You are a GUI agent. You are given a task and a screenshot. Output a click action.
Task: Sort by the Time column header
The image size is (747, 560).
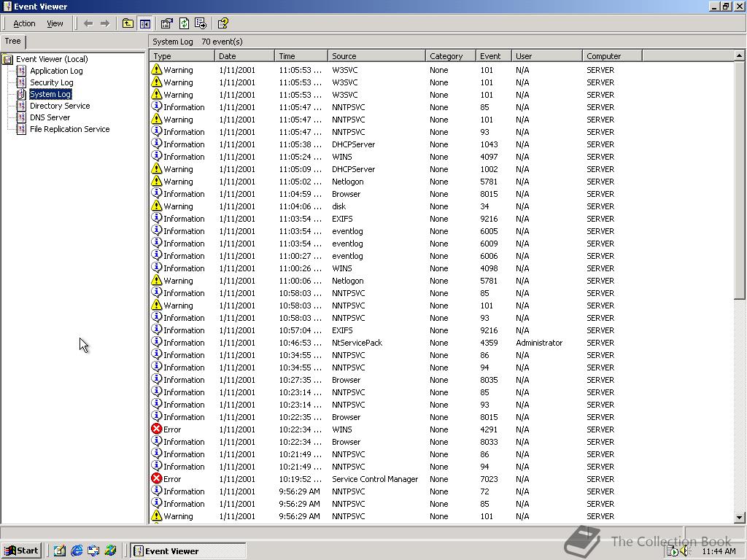[x=301, y=56]
